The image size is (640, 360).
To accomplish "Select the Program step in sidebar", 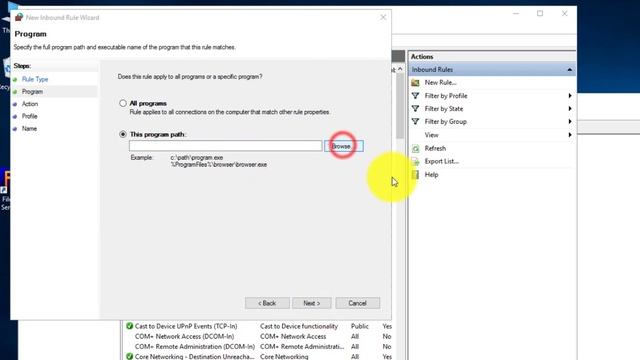I will [32, 92].
